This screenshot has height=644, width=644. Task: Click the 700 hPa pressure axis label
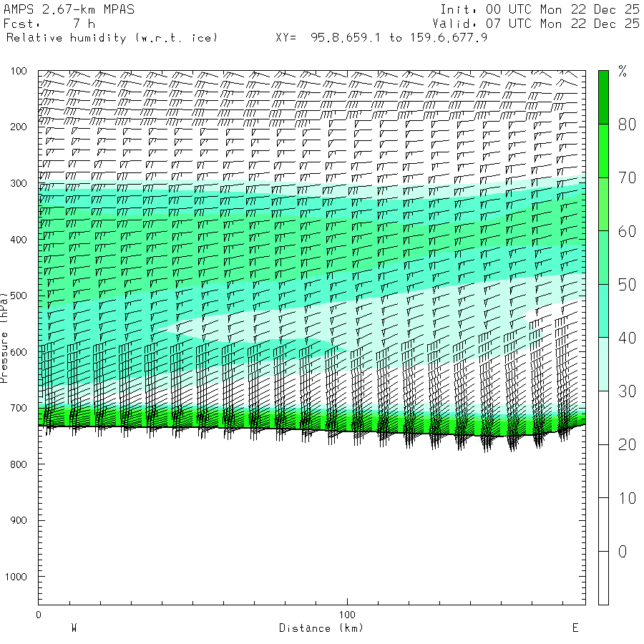point(19,409)
